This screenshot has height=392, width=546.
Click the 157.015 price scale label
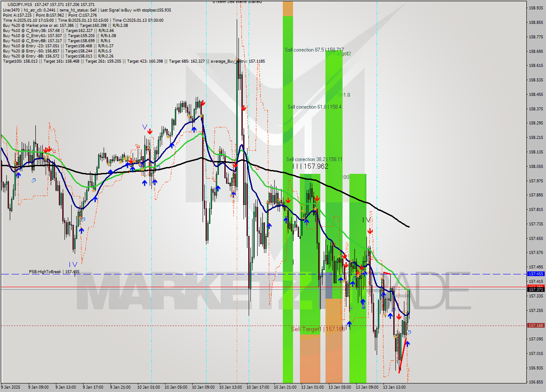(536, 353)
